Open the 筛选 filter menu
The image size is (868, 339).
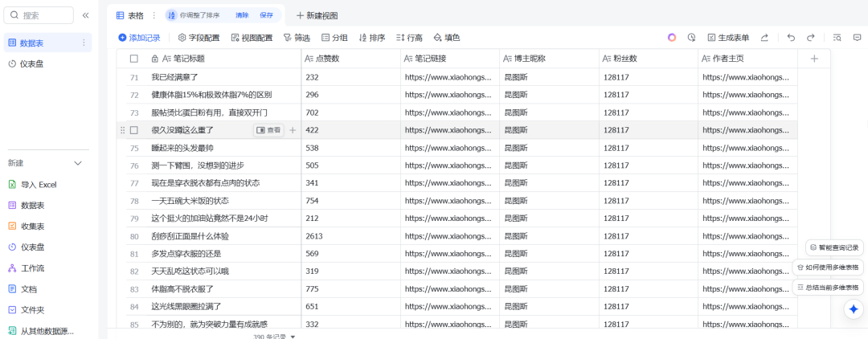click(x=297, y=38)
